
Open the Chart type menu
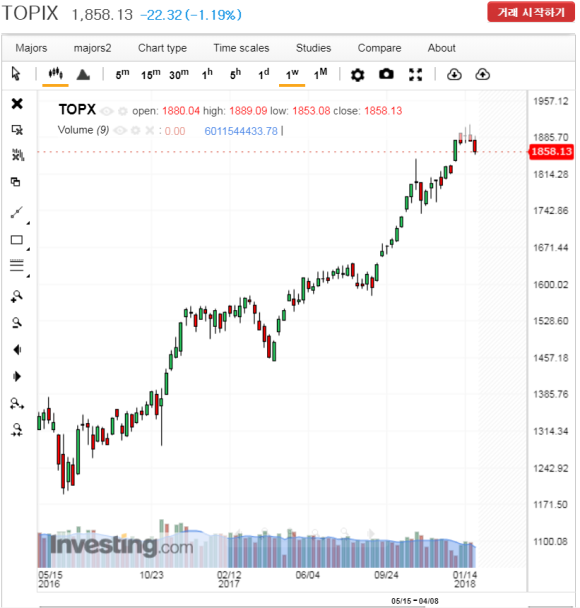tap(162, 48)
